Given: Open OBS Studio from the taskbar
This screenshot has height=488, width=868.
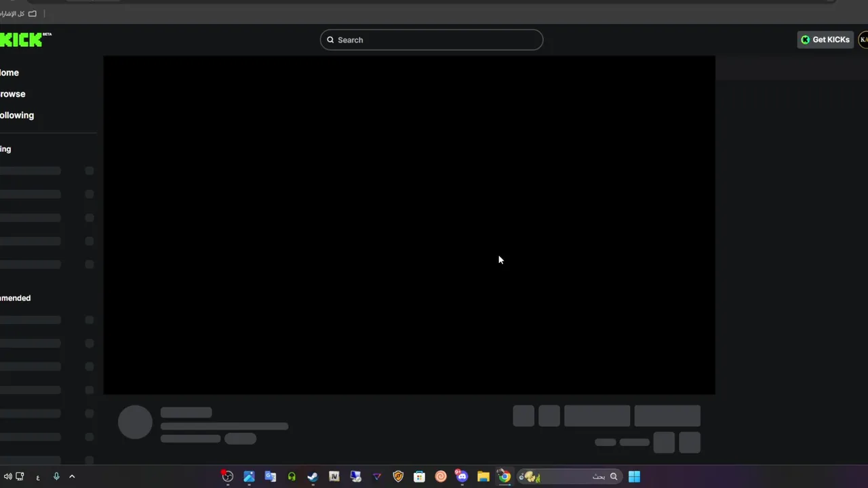Looking at the screenshot, I should (x=227, y=476).
